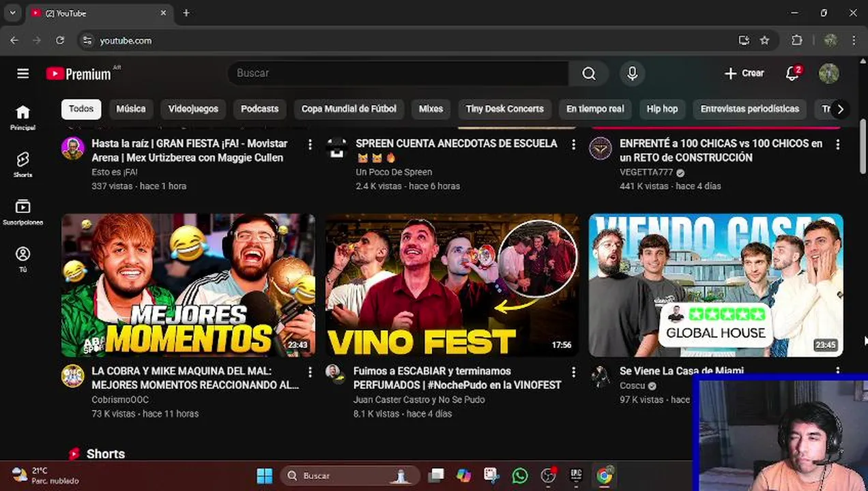Select the Podcasts filter chip

coord(260,109)
